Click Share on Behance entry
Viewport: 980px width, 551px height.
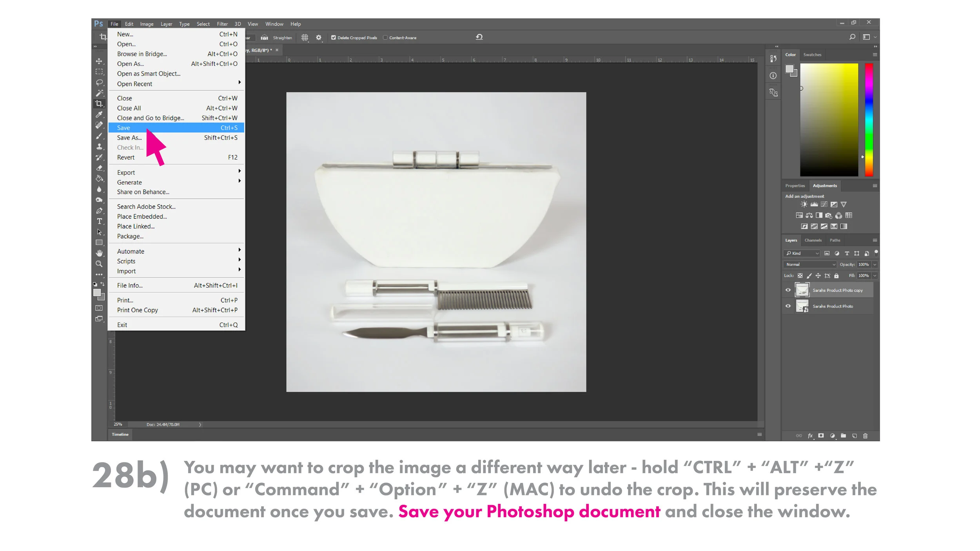(x=176, y=192)
